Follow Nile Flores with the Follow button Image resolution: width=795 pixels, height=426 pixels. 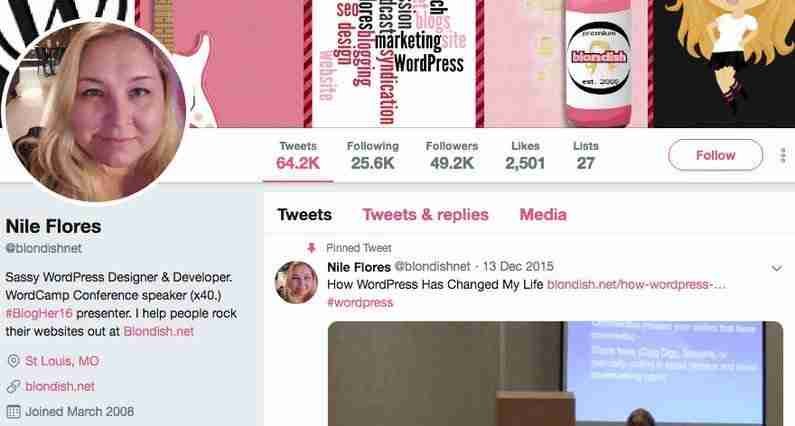[x=715, y=155]
